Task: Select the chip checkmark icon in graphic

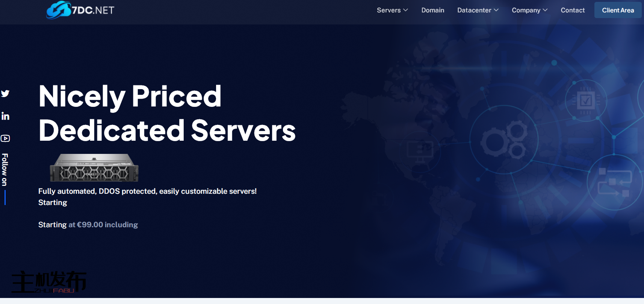Action: (586, 100)
